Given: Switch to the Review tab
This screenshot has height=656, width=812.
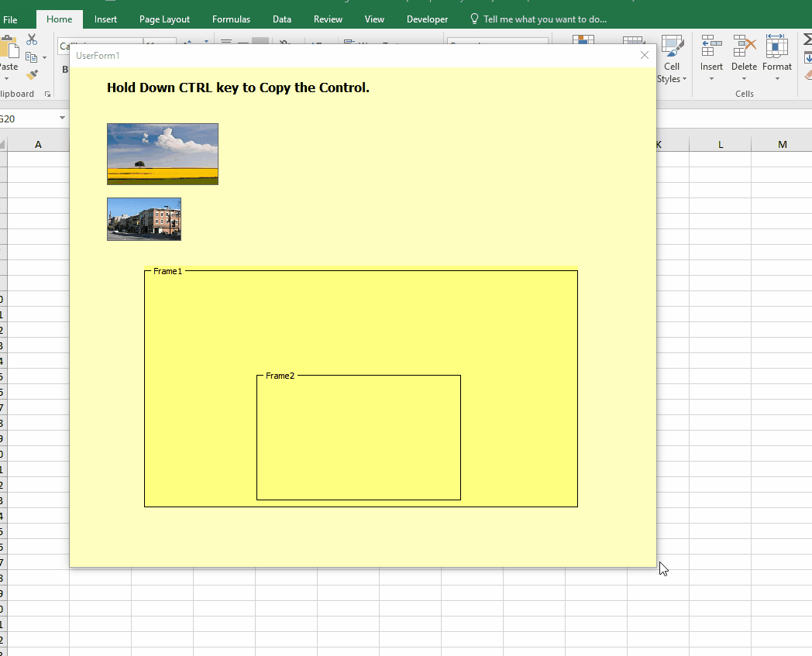Looking at the screenshot, I should [328, 19].
